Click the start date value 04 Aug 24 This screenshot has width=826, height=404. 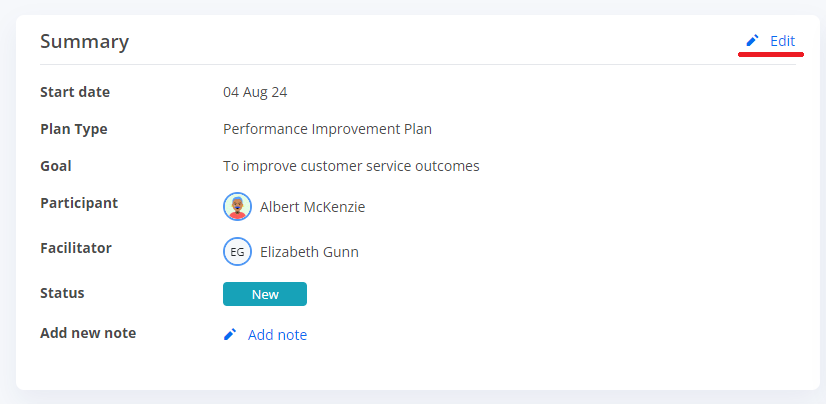pos(255,92)
